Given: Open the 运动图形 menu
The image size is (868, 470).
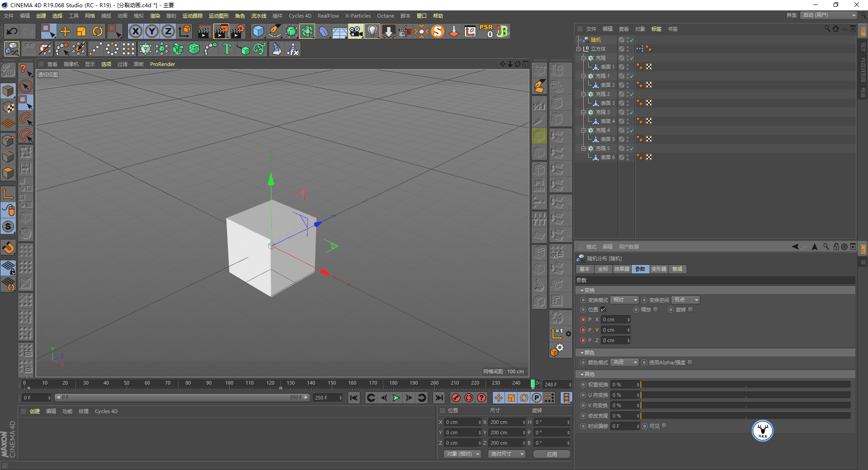Looking at the screenshot, I should point(218,16).
